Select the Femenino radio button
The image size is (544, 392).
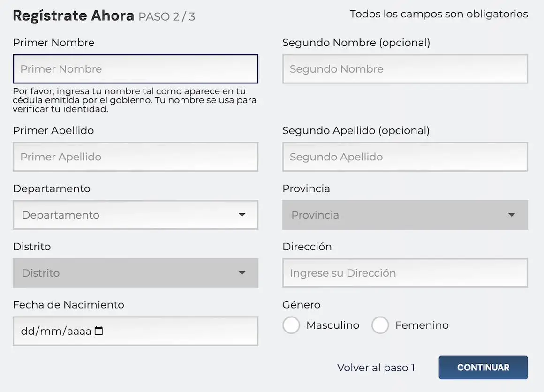[380, 325]
